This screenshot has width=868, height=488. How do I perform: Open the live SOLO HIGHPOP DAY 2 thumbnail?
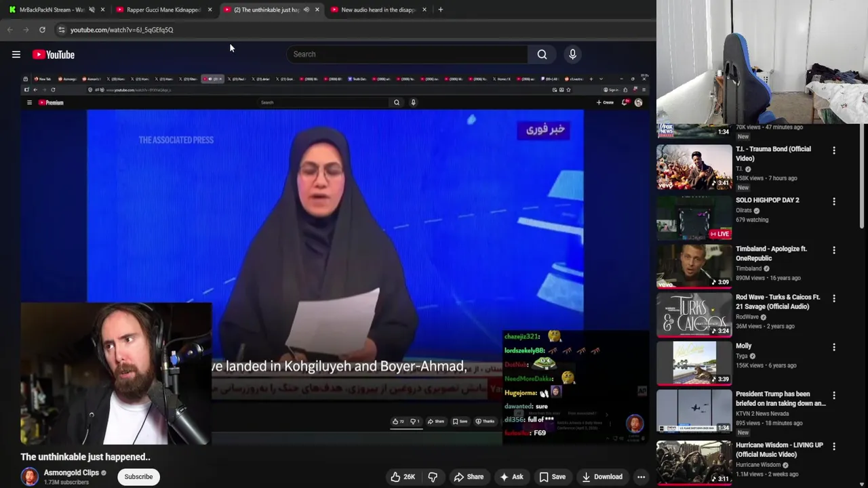click(x=694, y=218)
